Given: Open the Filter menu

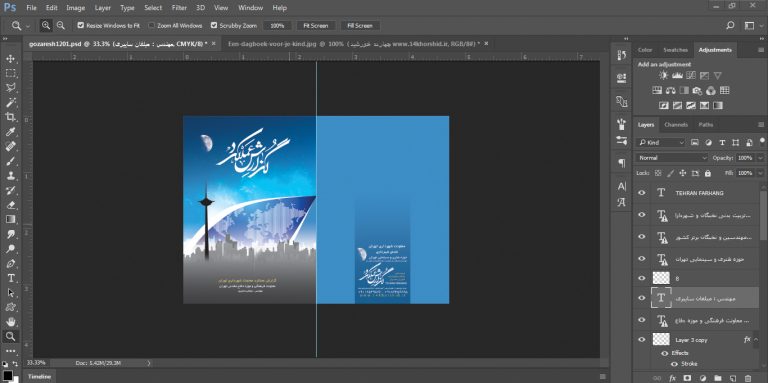Looking at the screenshot, I should coord(179,8).
